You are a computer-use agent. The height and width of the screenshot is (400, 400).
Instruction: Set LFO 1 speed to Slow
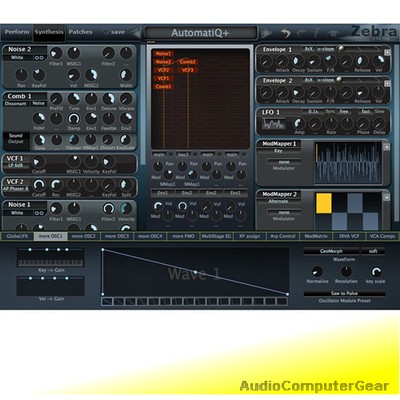tap(379, 112)
